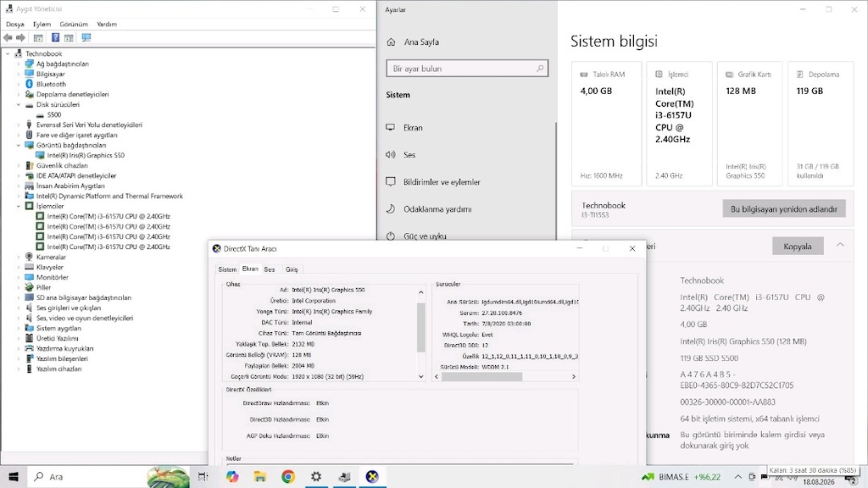Screen dimensions: 868x488
Task: Click Bu bilgisayarı yeniden adlandır button
Action: [x=784, y=208]
